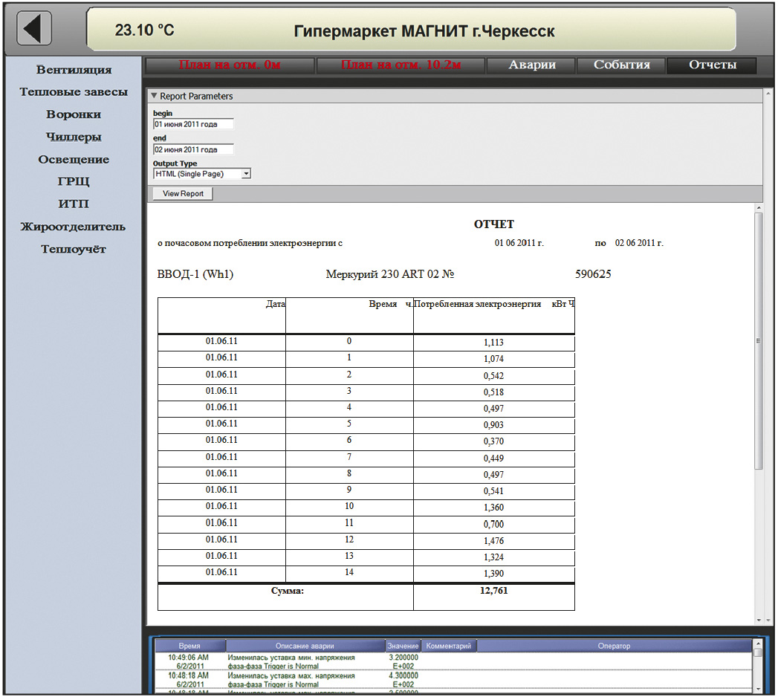Click consumption value 1,324
Viewport: 778px width, 700px height.
pyautogui.click(x=493, y=557)
